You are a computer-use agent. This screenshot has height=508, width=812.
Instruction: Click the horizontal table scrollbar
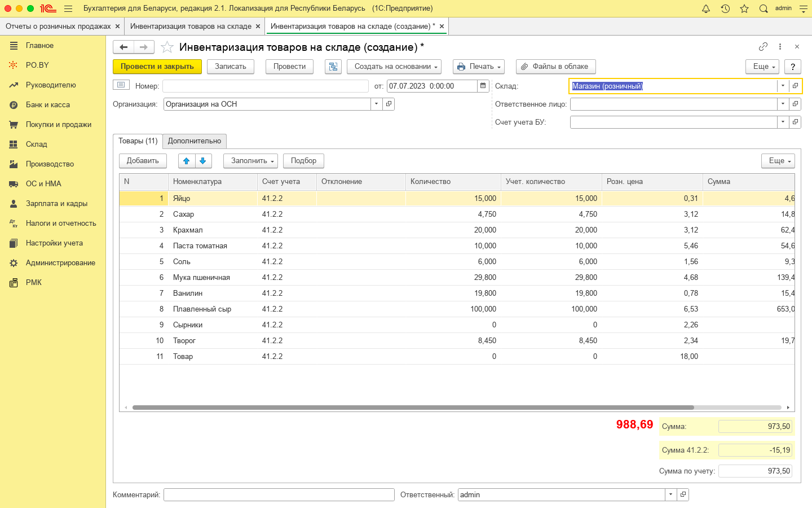click(413, 407)
